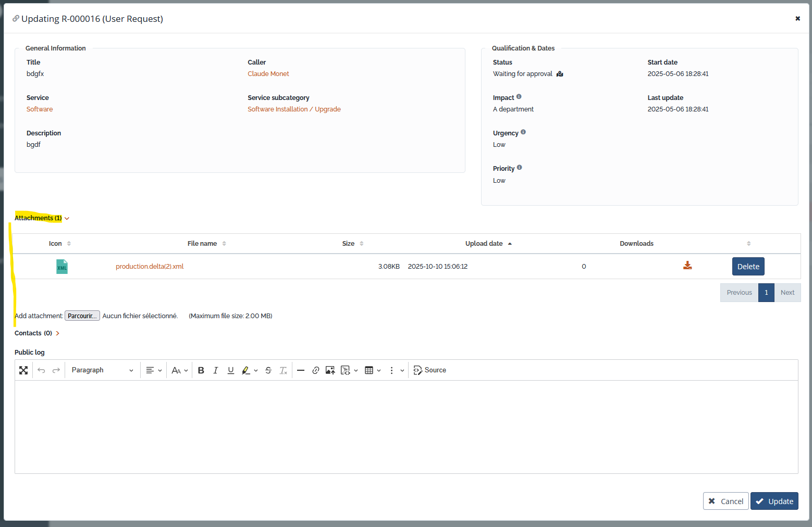
Task: Click the underline formatting icon
Action: pos(230,370)
